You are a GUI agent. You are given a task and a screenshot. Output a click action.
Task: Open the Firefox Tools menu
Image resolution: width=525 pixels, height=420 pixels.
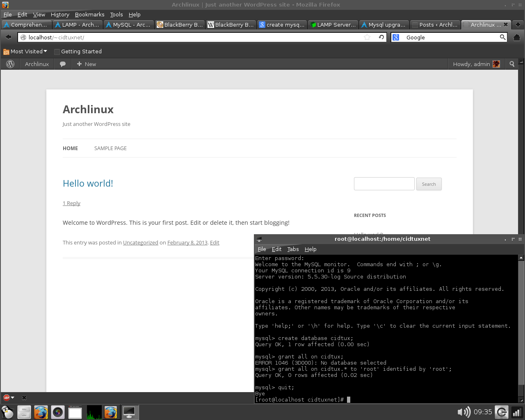116,14
